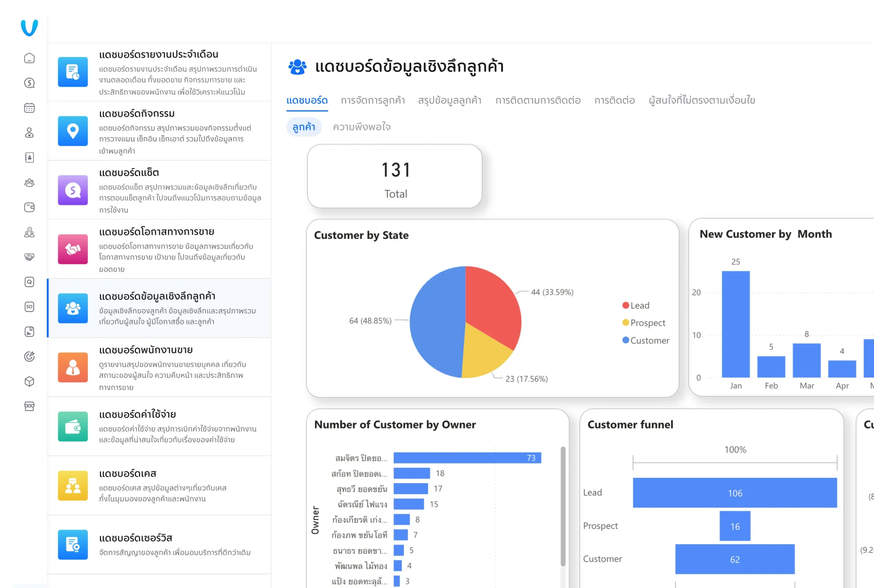Click the 'Customer funnel' chart title
The width and height of the screenshot is (874, 588).
click(x=630, y=425)
